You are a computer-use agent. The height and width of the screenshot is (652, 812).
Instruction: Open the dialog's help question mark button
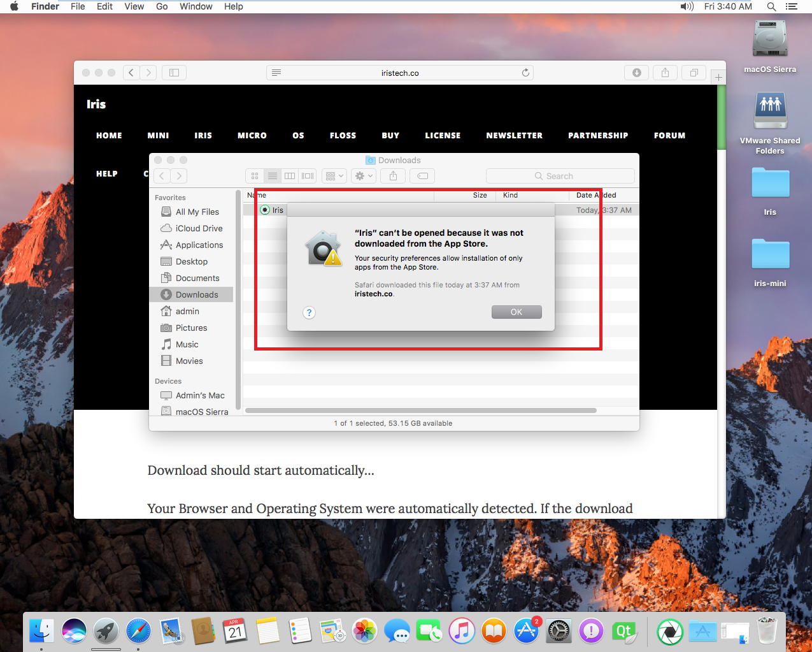[x=309, y=312]
